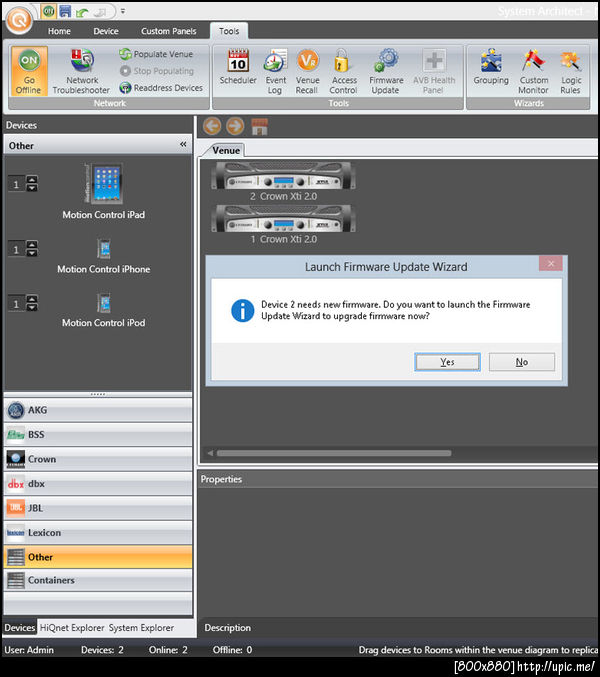Start the Grouping wizard
The width and height of the screenshot is (600, 677).
(491, 68)
